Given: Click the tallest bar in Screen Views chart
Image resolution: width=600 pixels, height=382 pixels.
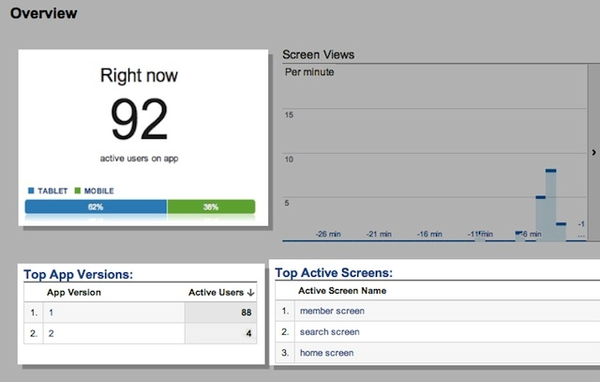Looking at the screenshot, I should click(x=551, y=206).
